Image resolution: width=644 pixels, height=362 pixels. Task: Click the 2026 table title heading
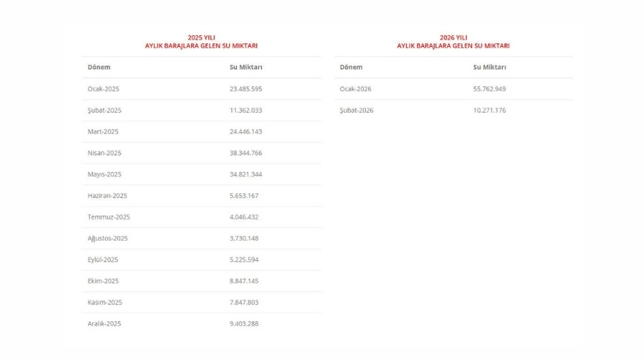(x=453, y=42)
